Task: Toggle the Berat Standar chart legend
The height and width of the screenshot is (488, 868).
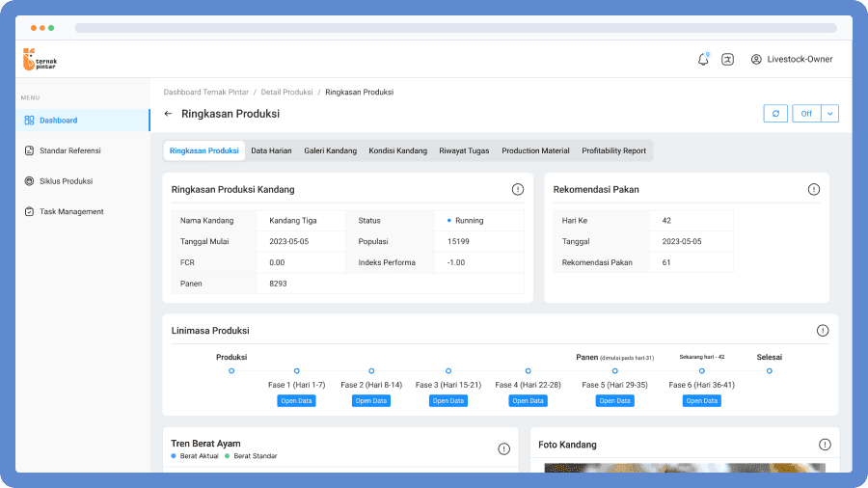Action: click(251, 456)
